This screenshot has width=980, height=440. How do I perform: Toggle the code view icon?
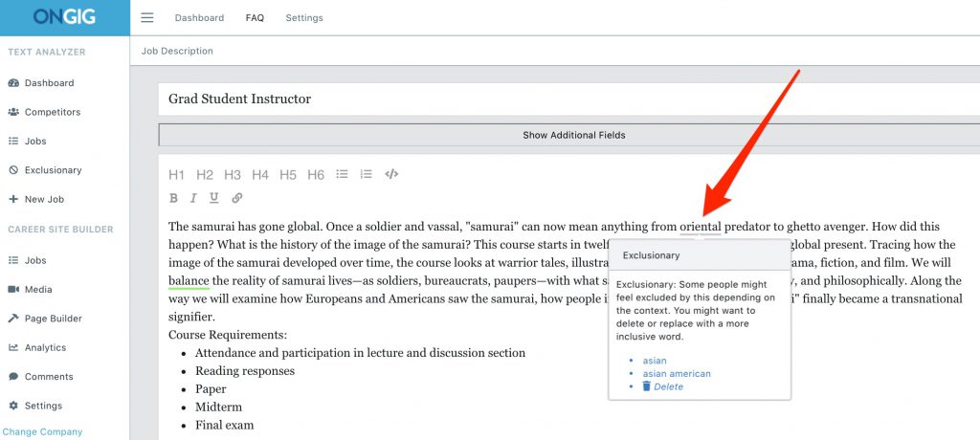pos(391,174)
